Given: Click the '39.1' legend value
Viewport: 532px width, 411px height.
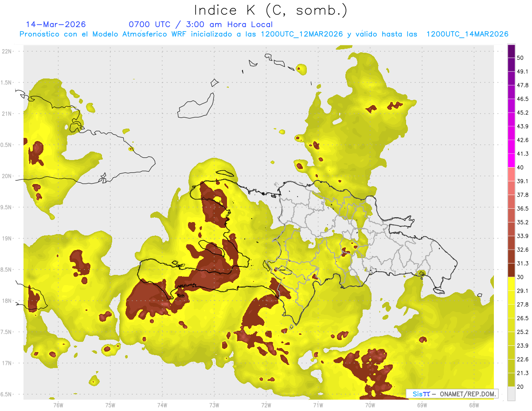Looking at the screenshot, I should coord(523,181).
